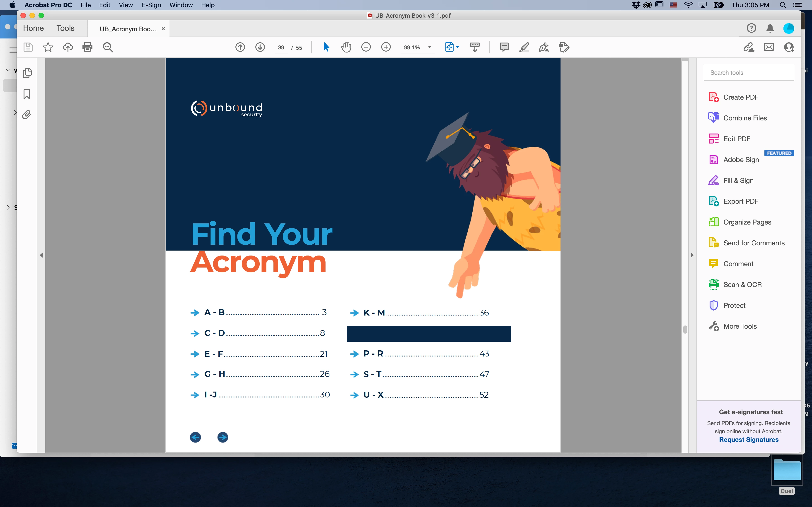Open page thumbnails panel icon
This screenshot has width=812, height=507.
click(27, 73)
